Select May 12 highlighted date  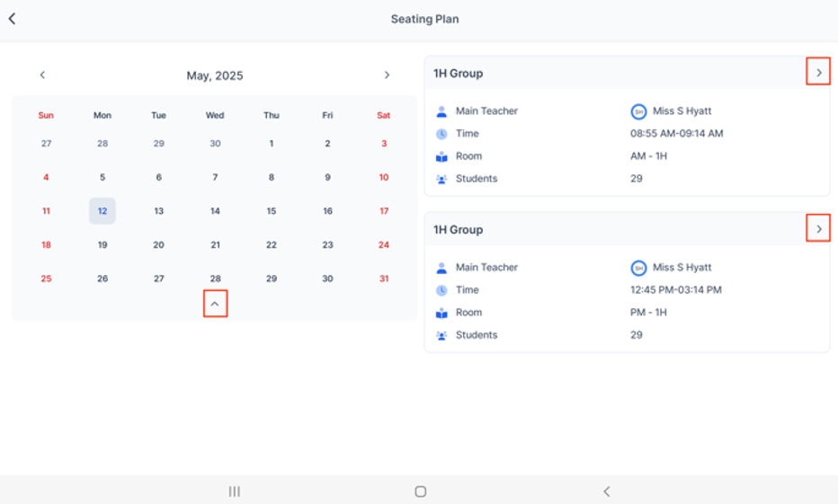coord(103,211)
